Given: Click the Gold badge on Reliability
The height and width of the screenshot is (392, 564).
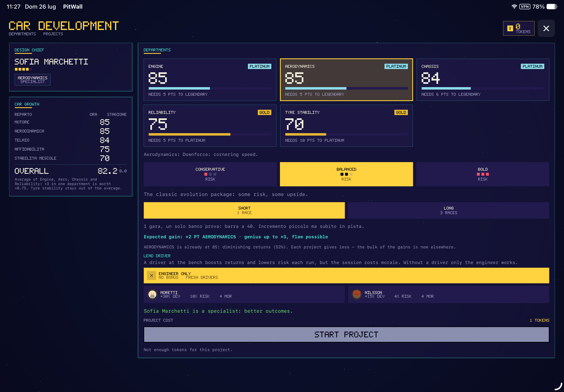Looking at the screenshot, I should pos(265,112).
